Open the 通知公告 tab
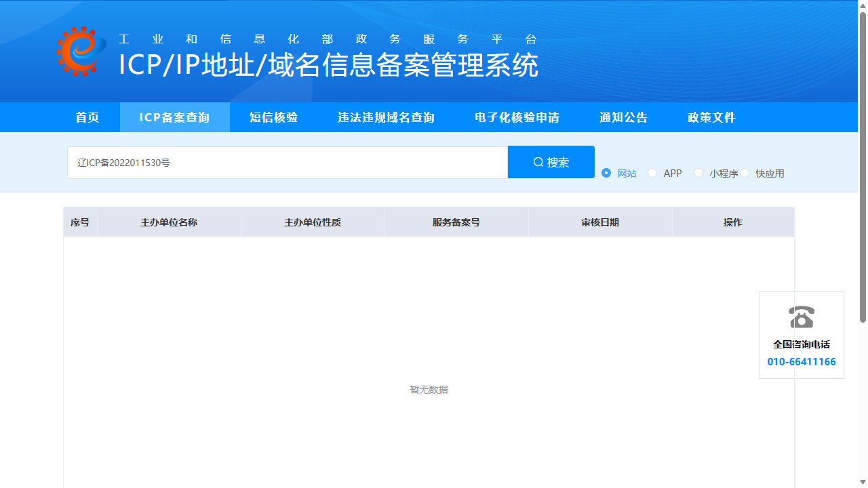 [624, 117]
